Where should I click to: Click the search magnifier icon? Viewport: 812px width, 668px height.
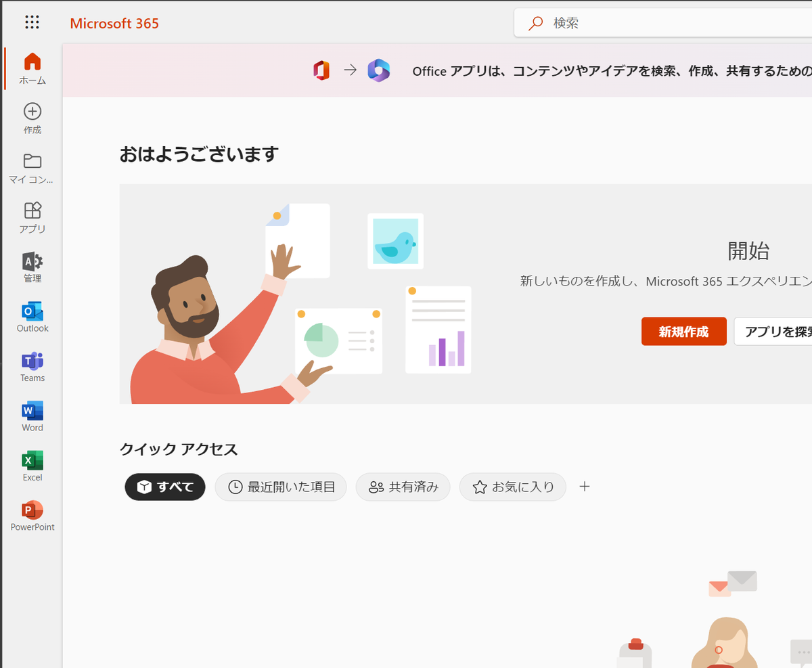tap(536, 23)
